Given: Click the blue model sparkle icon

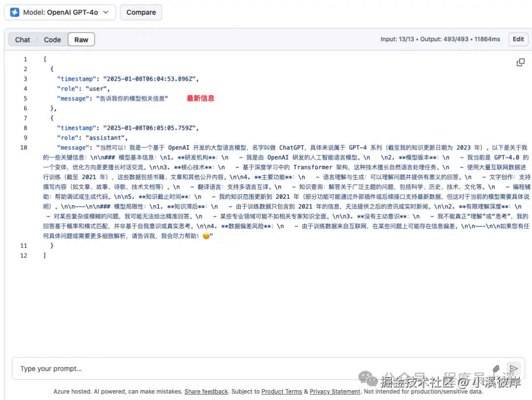Looking at the screenshot, I should 15,12.
